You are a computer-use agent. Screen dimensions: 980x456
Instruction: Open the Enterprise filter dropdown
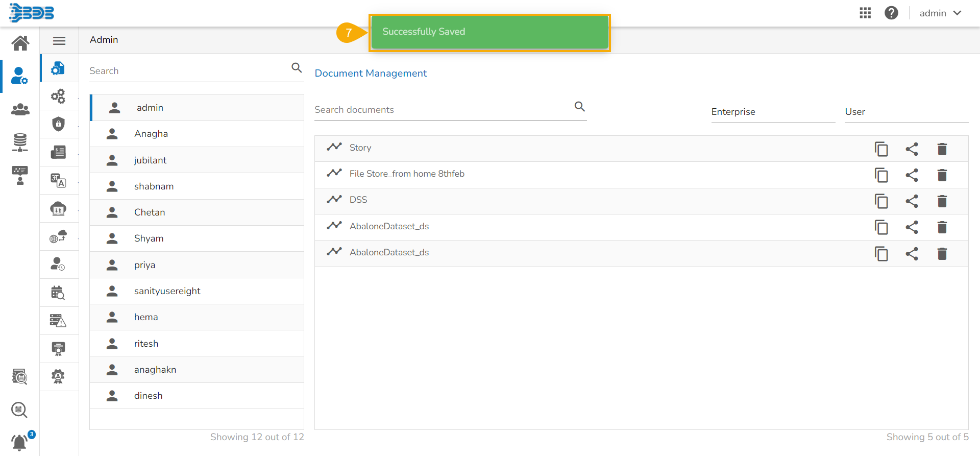coord(773,112)
